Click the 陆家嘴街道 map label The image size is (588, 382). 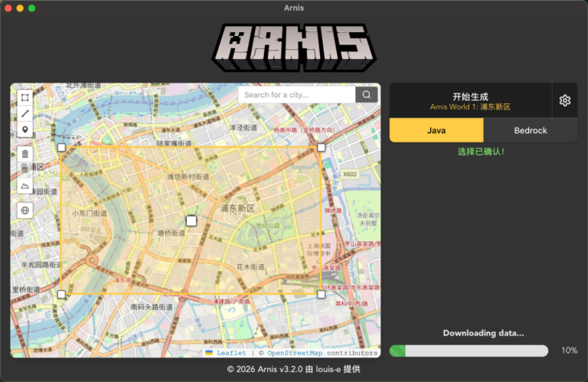174,143
